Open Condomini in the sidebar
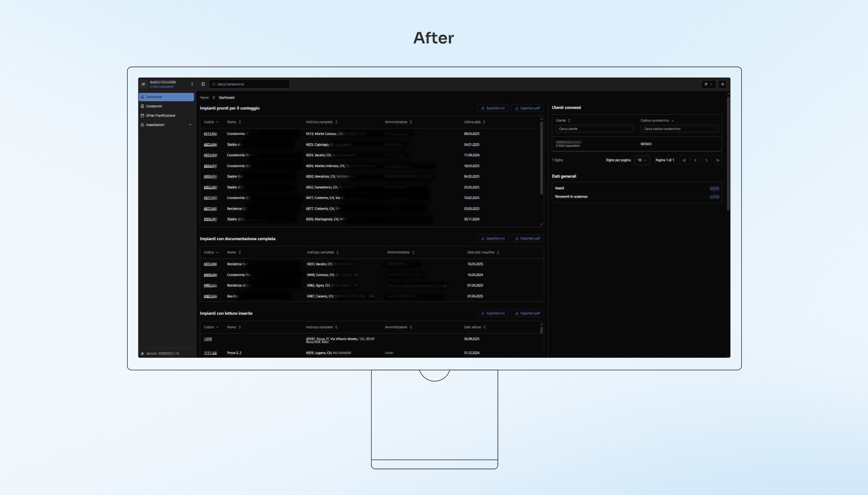This screenshot has width=868, height=495. coord(154,106)
